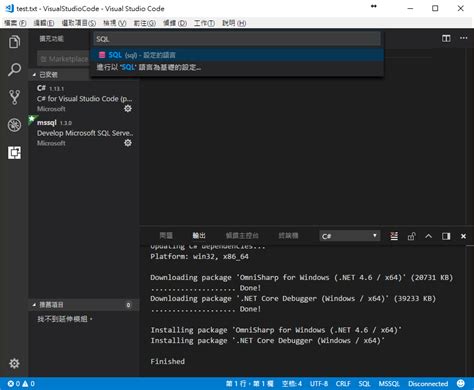Click the Microsoft publisher text under mssql

[x=51, y=143]
